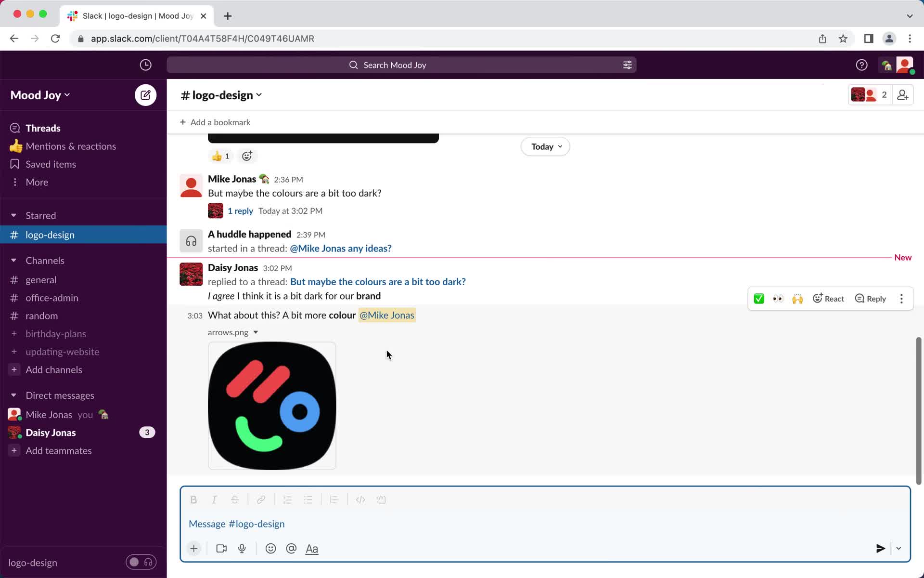Open updating-website channel
This screenshot has width=924, height=578.
coord(83,352)
